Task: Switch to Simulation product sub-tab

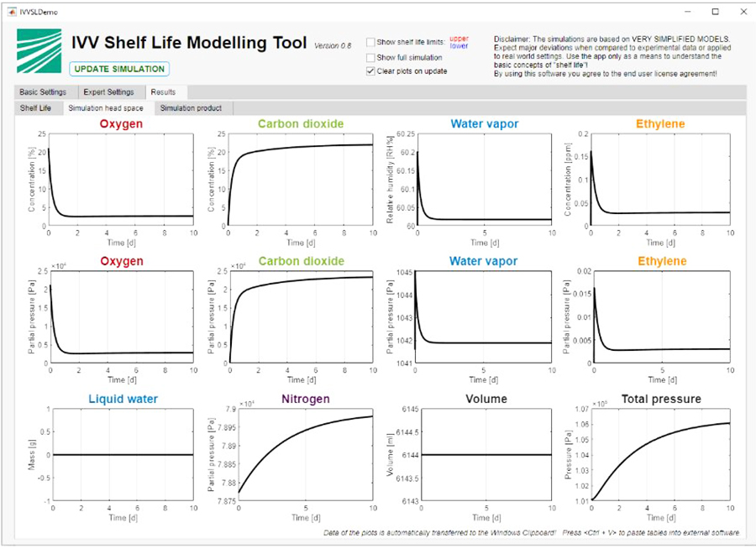Action: [x=191, y=108]
